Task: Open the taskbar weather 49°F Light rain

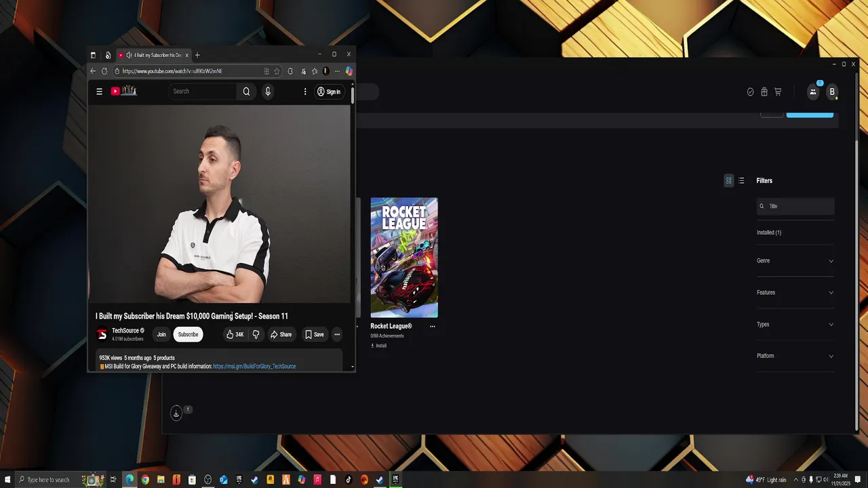Action: tap(766, 480)
